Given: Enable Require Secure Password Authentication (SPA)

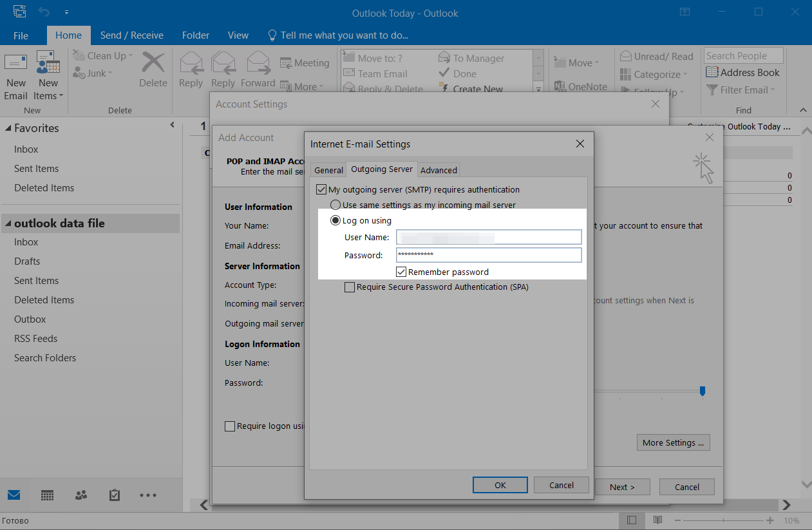Looking at the screenshot, I should click(350, 287).
